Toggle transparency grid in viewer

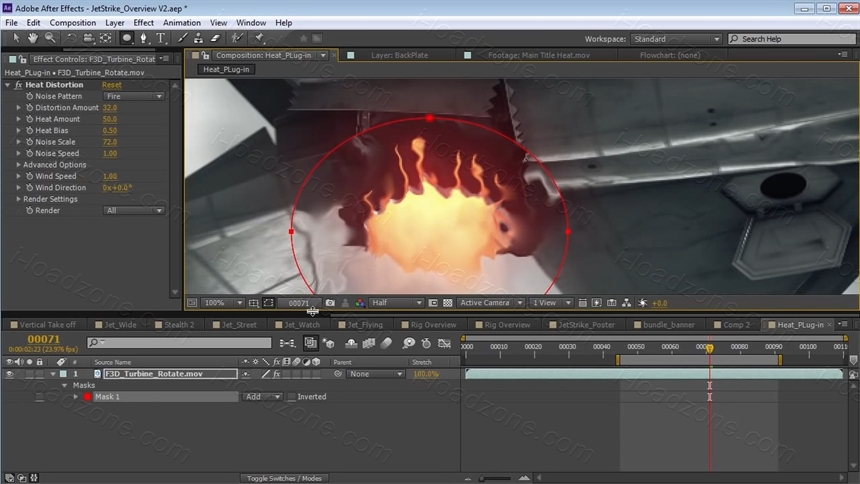point(448,302)
